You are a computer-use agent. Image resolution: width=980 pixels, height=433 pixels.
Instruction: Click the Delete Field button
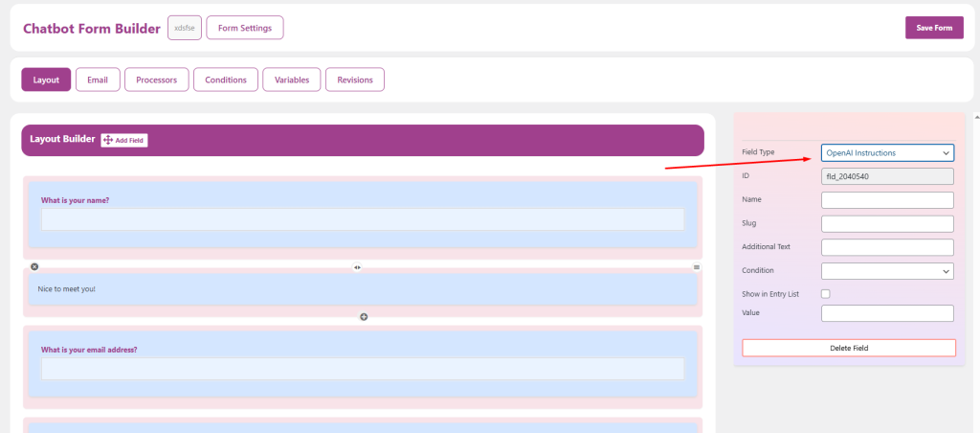pos(848,348)
